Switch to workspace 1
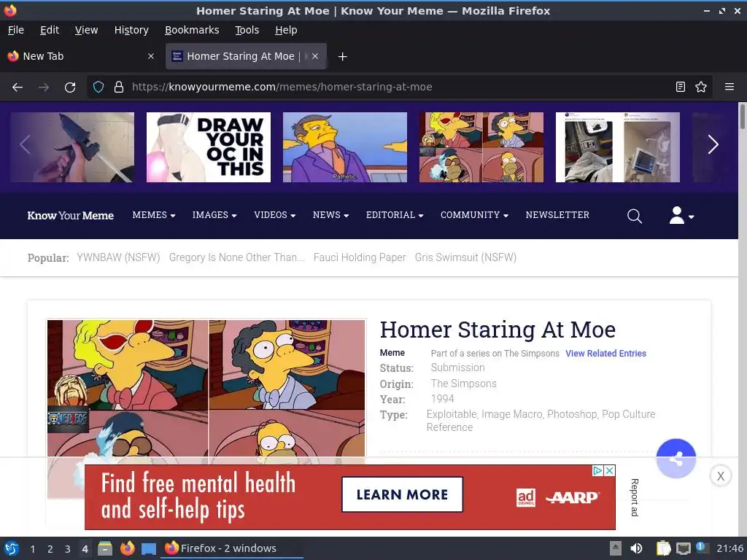 coord(32,549)
